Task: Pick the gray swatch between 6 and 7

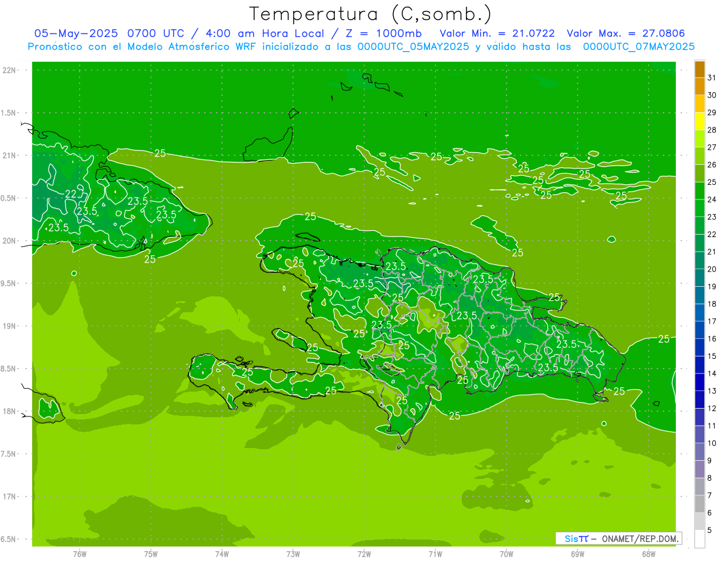Action: 699,504
